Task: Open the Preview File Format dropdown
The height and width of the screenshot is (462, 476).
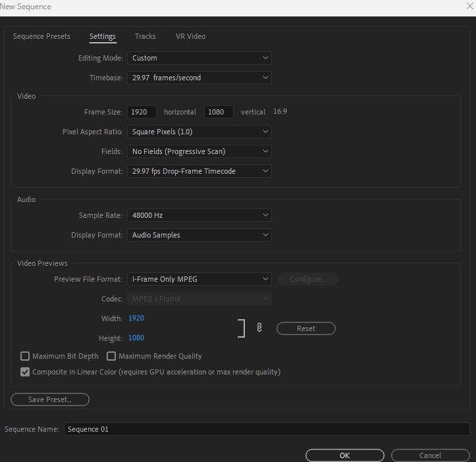Action: coord(199,279)
